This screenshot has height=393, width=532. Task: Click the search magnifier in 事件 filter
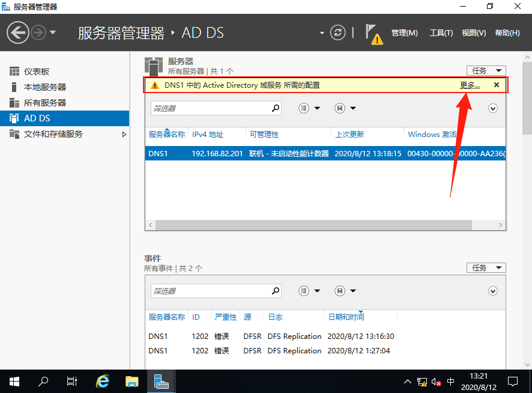point(276,291)
